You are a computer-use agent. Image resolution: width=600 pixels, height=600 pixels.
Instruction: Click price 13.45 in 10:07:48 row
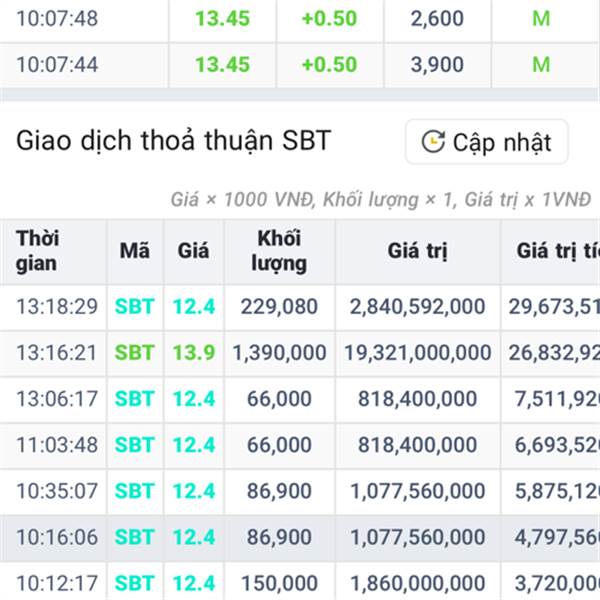[x=222, y=18]
